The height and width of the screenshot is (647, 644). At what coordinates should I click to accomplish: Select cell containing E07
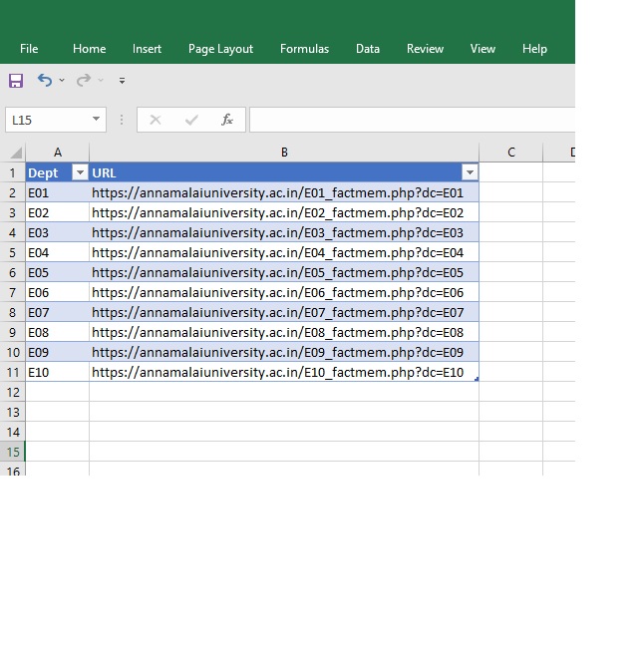point(57,312)
